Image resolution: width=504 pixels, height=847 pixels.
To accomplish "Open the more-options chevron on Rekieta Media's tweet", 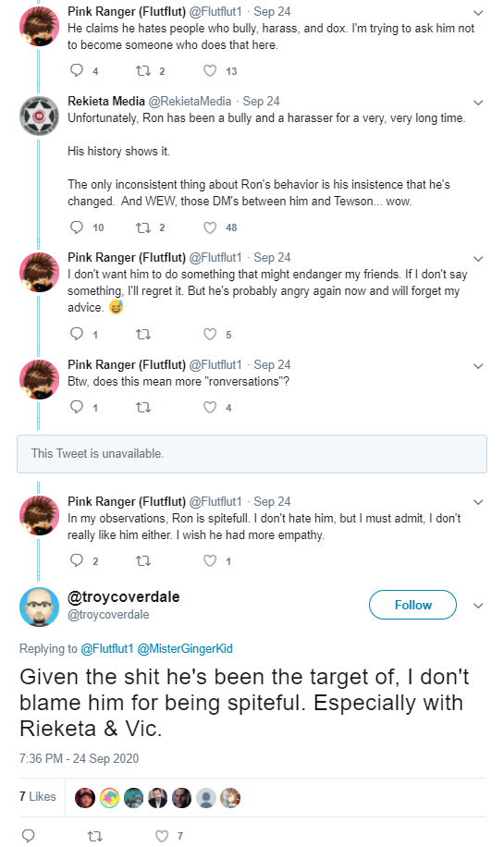I will tap(478, 103).
